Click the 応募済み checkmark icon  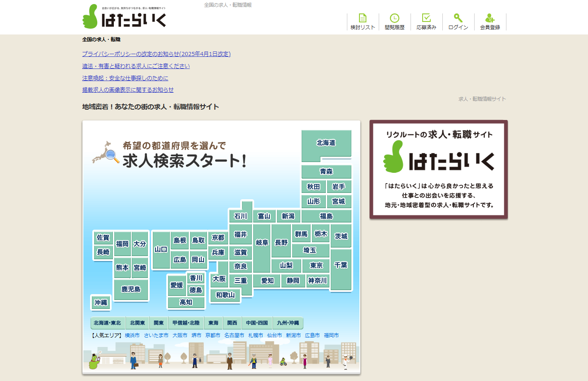click(426, 18)
